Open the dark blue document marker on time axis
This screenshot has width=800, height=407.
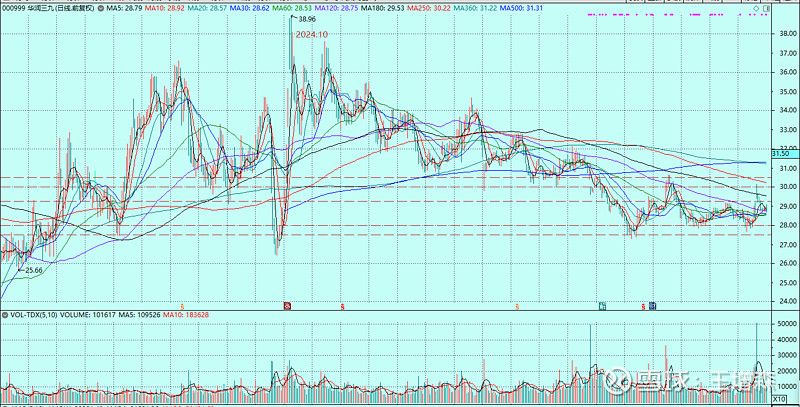click(653, 306)
